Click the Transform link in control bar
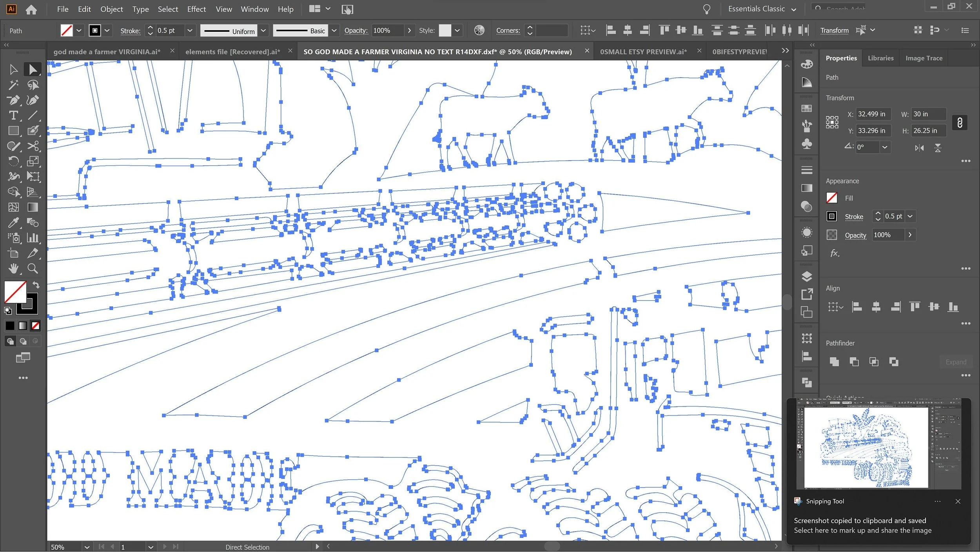This screenshot has width=980, height=552. 834,31
